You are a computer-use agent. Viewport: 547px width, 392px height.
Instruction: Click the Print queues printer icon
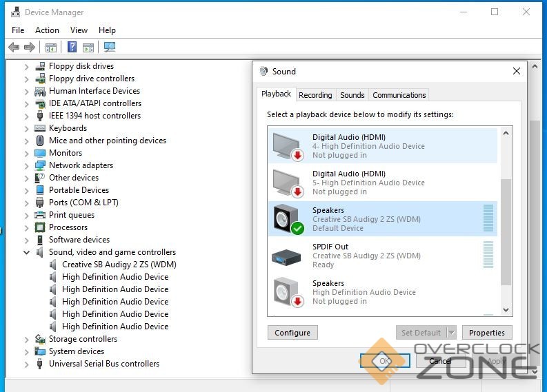tap(40, 215)
